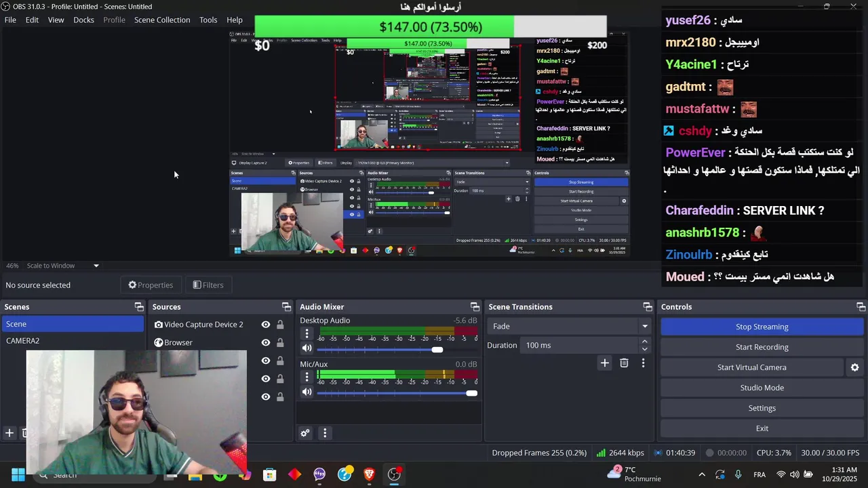The height and width of the screenshot is (488, 868).
Task: Open the File menu
Action: click(10, 20)
